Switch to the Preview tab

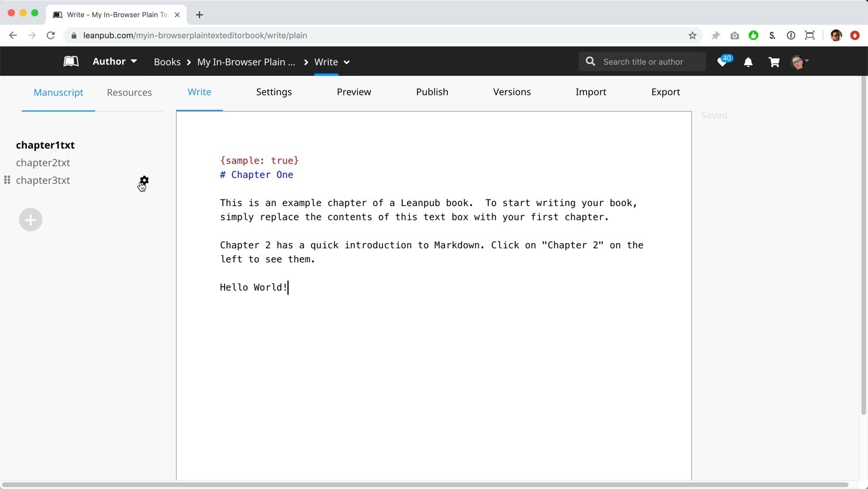coord(354,92)
